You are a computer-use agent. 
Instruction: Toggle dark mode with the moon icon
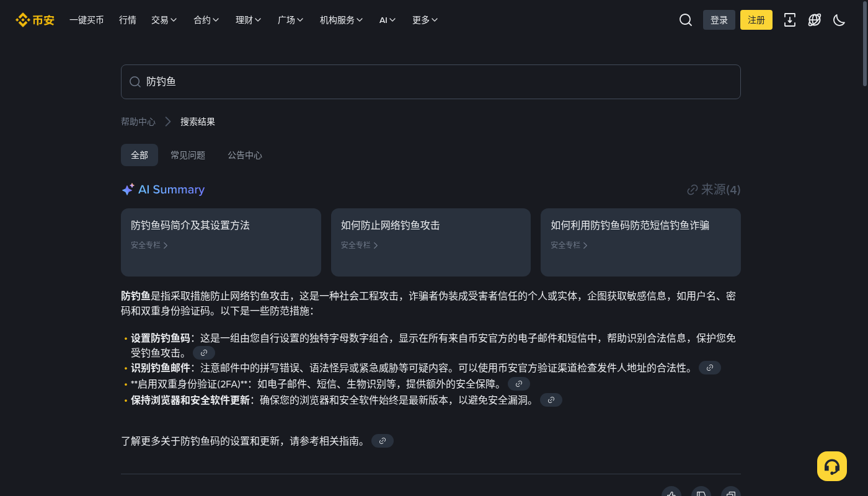[x=839, y=20]
